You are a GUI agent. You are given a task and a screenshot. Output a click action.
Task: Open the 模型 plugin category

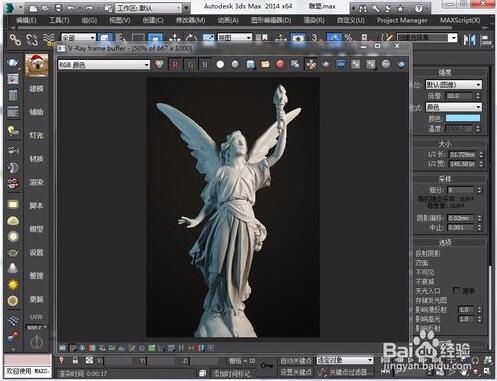pos(36,229)
